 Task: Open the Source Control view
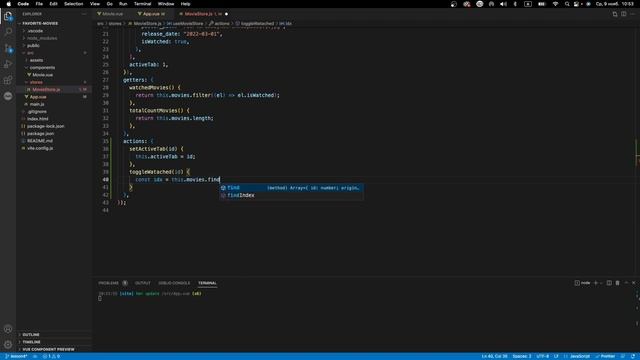point(8,48)
